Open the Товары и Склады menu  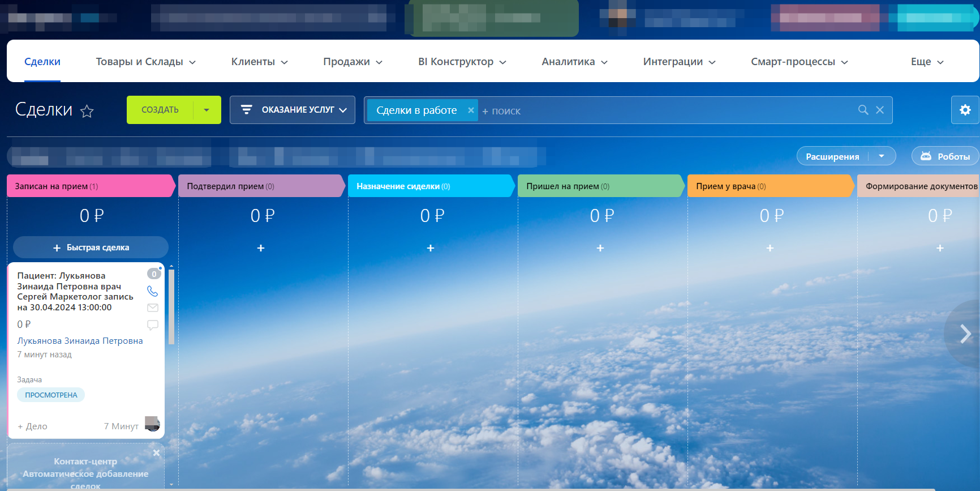click(145, 62)
